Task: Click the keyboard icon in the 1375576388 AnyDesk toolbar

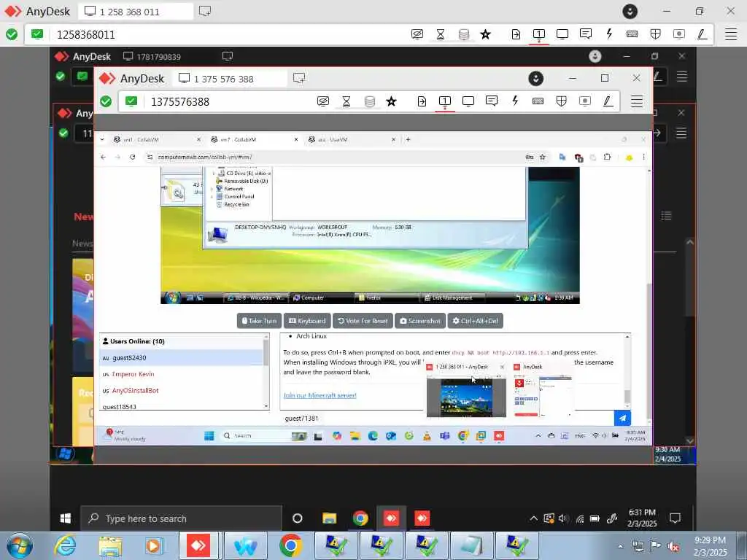Action: (x=538, y=101)
